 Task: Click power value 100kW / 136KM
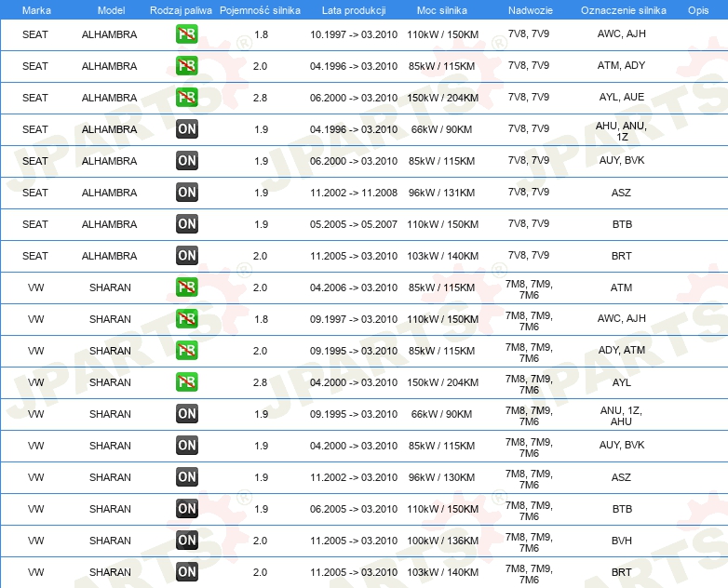pos(442,541)
